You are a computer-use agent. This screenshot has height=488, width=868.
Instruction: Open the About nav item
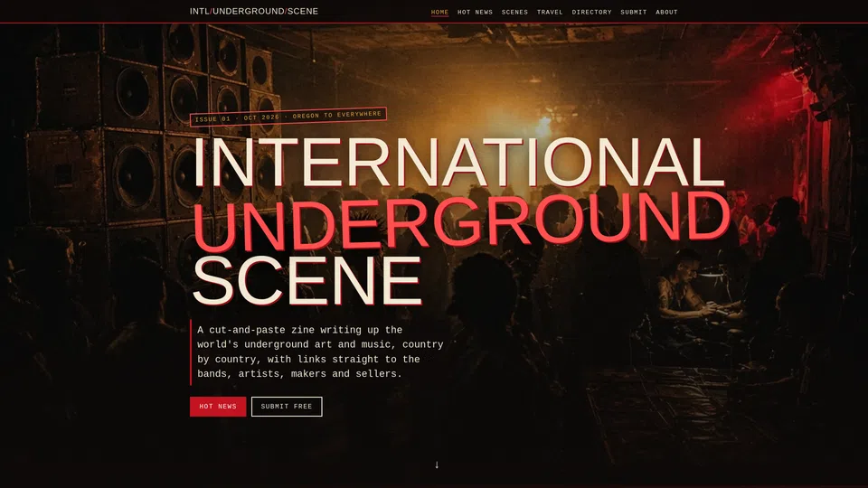point(666,12)
